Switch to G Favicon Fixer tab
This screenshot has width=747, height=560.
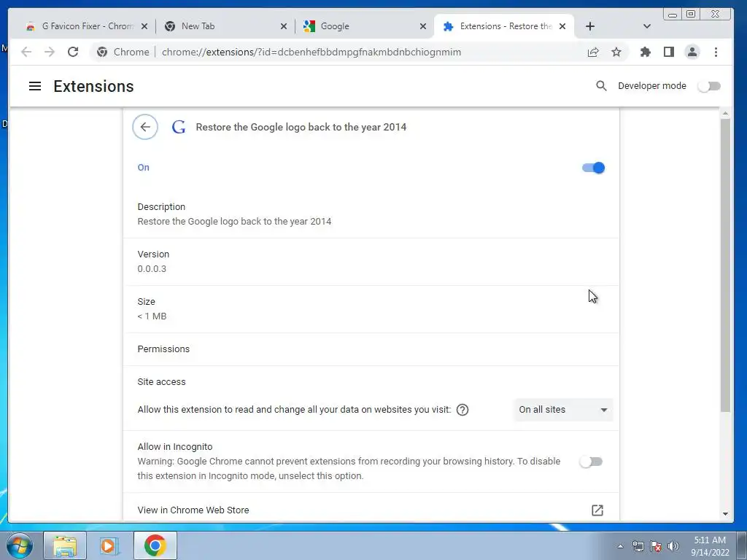pyautogui.click(x=86, y=26)
